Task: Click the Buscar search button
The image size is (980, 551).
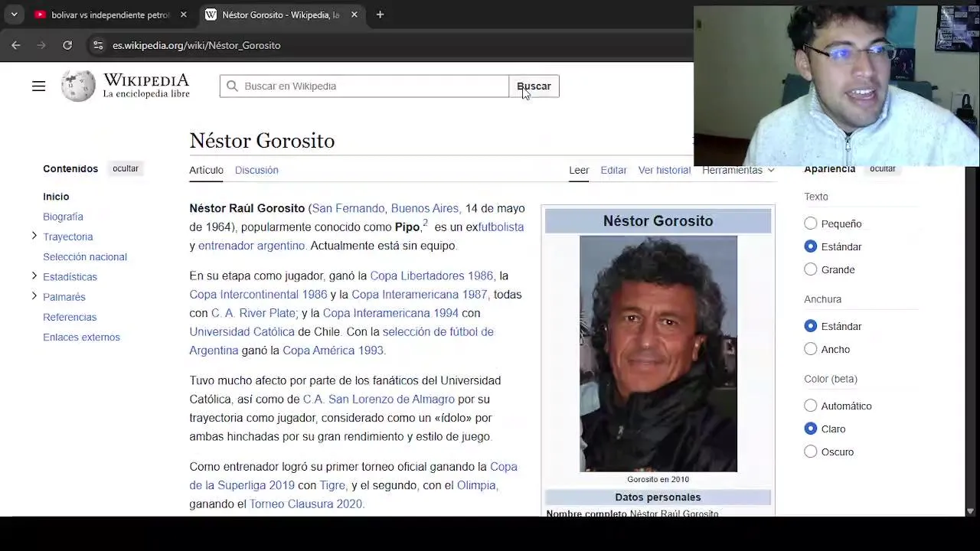Action: coord(534,86)
